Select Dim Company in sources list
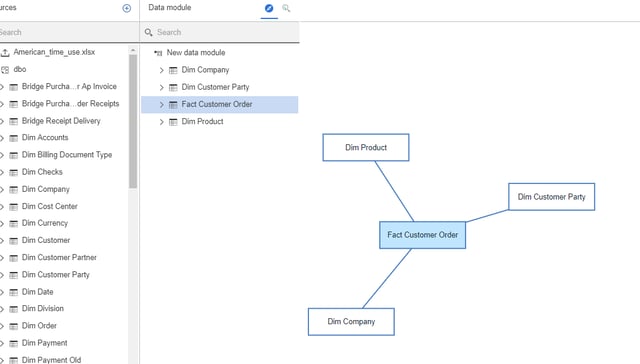Screen dimensions: 640x364 [x=46, y=189]
